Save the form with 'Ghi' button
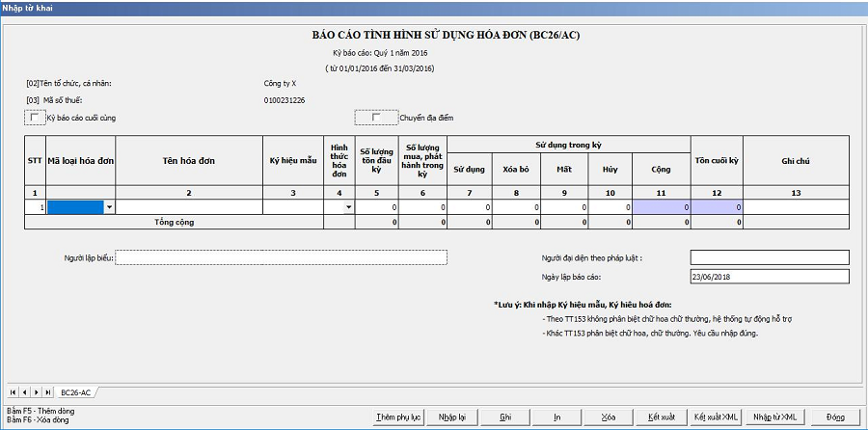The height and width of the screenshot is (430, 868). [x=505, y=417]
